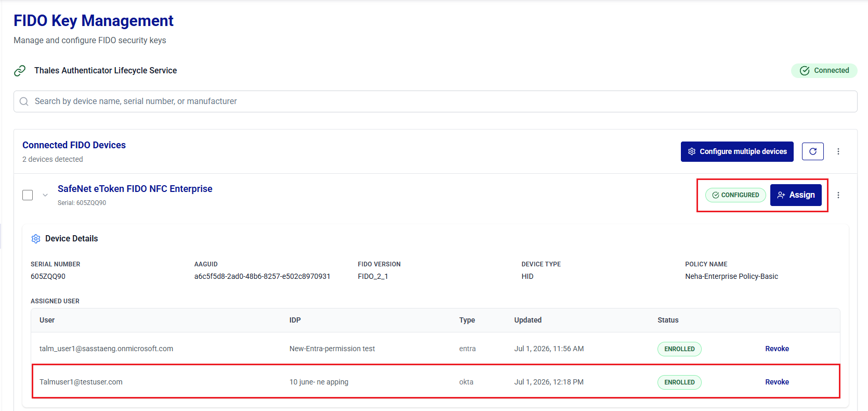Click the Connected status badge
This screenshot has height=411, width=868.
pyautogui.click(x=824, y=71)
